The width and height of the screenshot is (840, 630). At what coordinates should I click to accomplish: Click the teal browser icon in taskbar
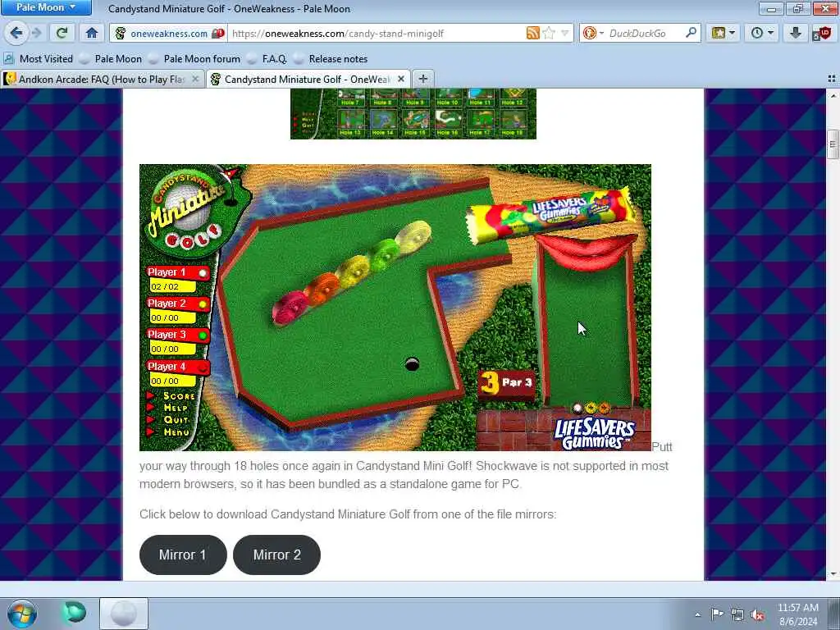74,613
